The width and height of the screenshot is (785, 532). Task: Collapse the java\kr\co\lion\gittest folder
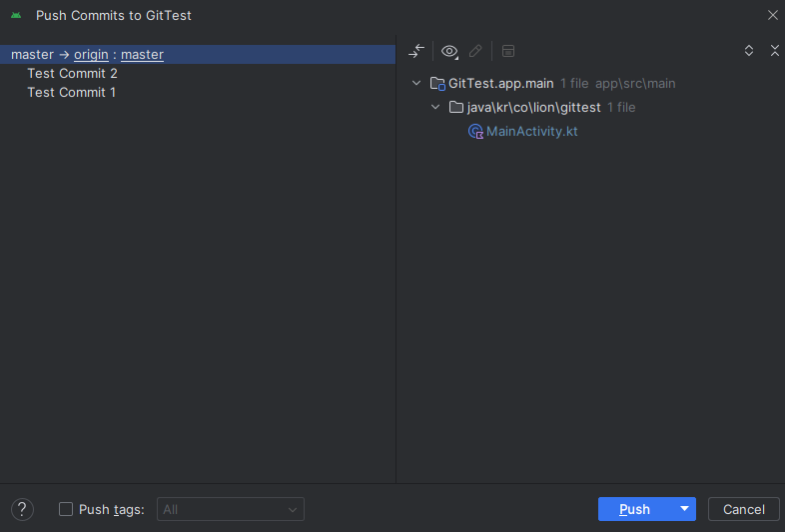click(x=435, y=107)
